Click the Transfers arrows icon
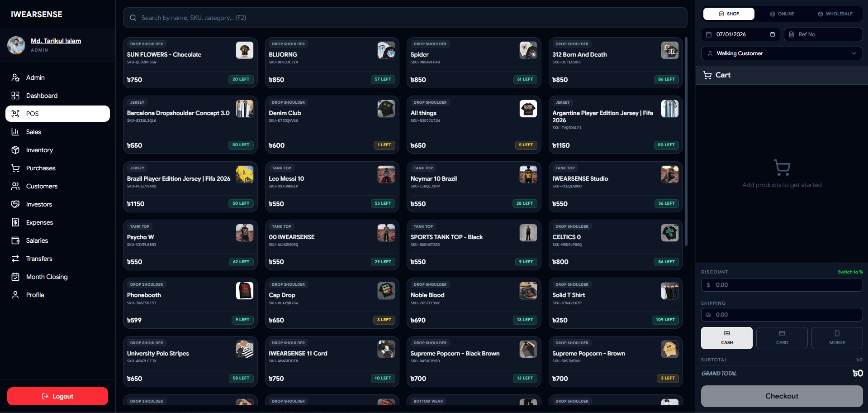 tap(15, 259)
